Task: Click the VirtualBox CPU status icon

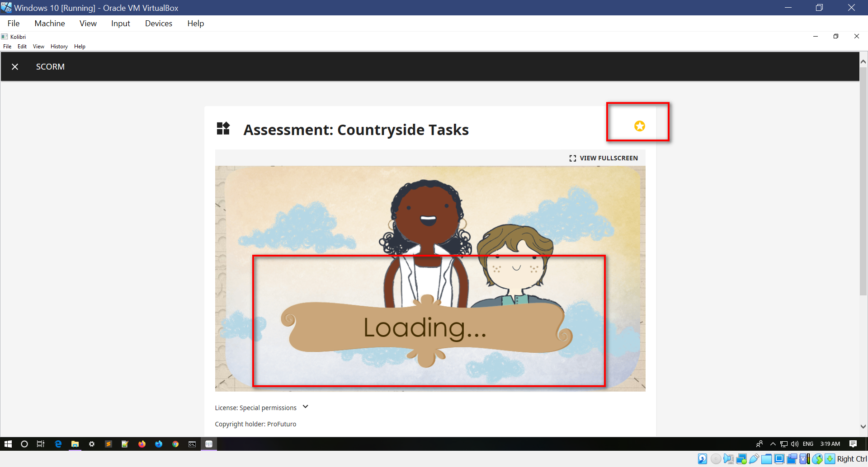Action: pos(804,459)
